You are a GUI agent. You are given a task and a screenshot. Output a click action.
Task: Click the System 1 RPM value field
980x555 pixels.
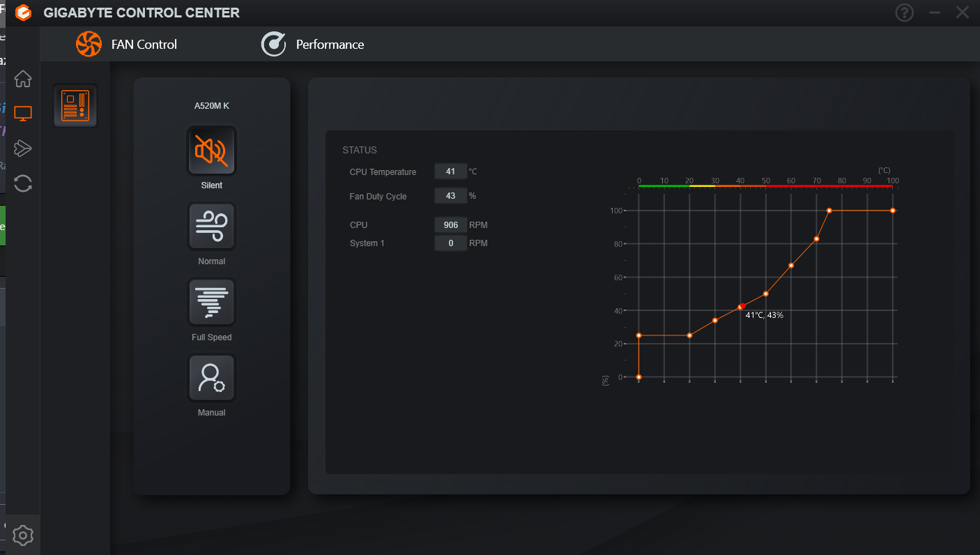[x=450, y=243]
